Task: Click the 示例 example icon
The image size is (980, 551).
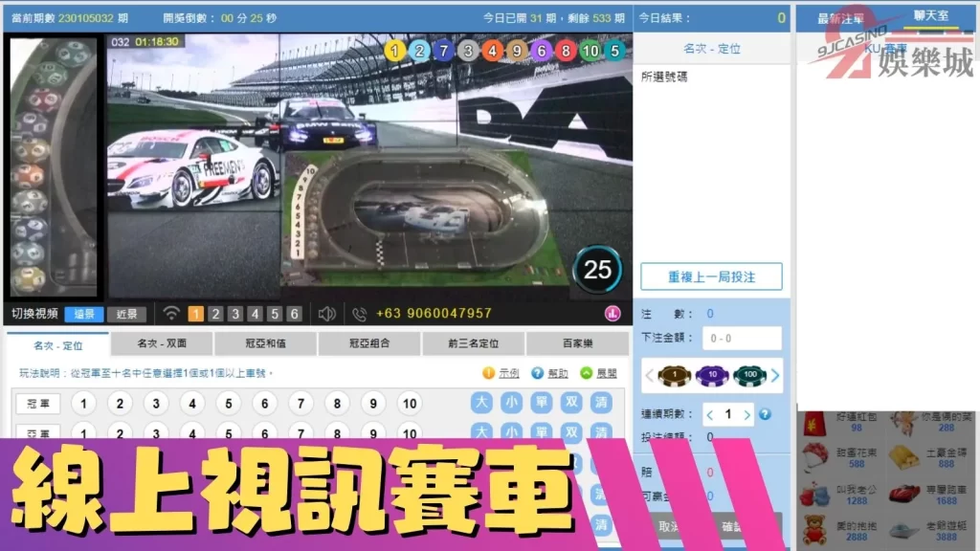Action: [488, 372]
